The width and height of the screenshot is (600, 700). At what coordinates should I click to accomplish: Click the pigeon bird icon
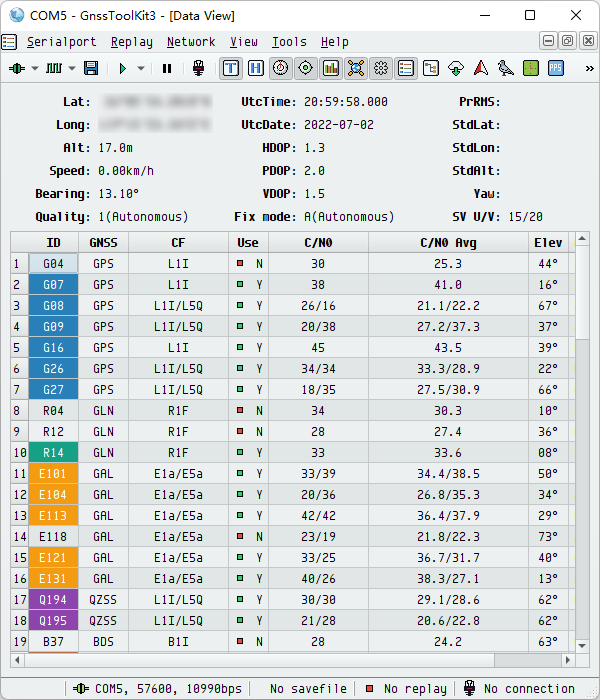click(506, 68)
